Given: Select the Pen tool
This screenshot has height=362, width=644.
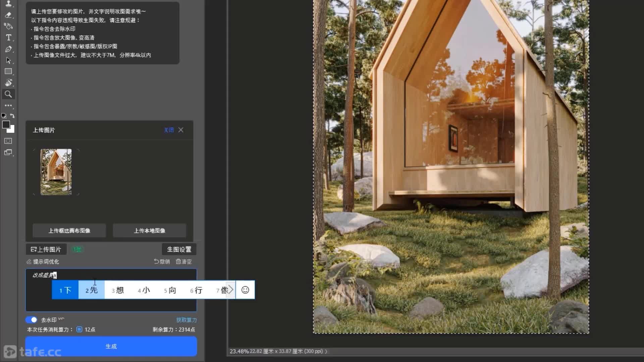Looking at the screenshot, I should [x=8, y=49].
